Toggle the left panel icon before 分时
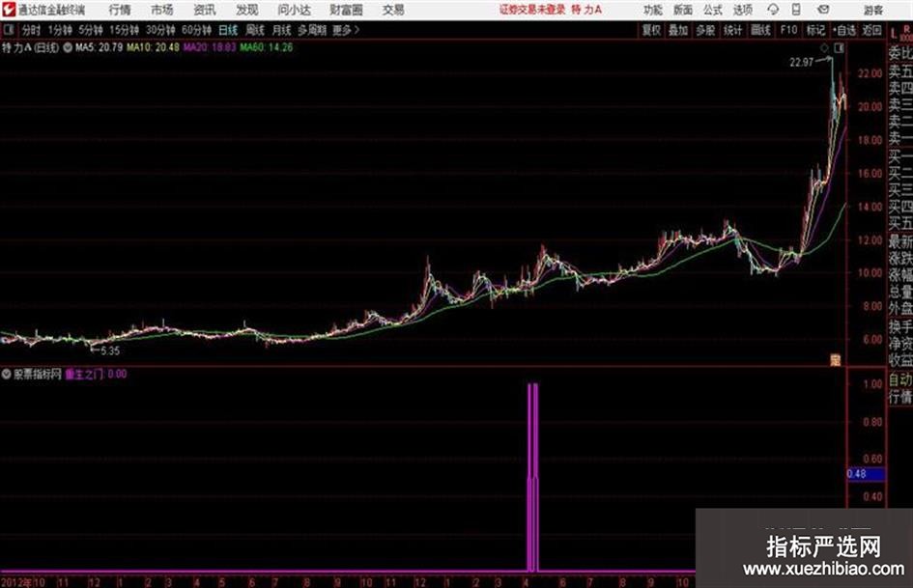The image size is (913, 588). [9, 30]
